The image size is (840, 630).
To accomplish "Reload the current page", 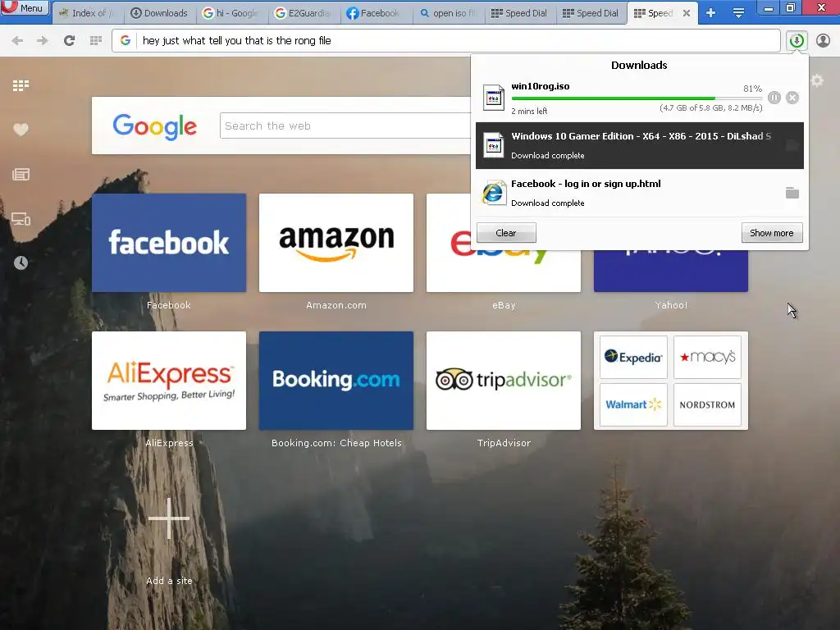I will pos(69,41).
